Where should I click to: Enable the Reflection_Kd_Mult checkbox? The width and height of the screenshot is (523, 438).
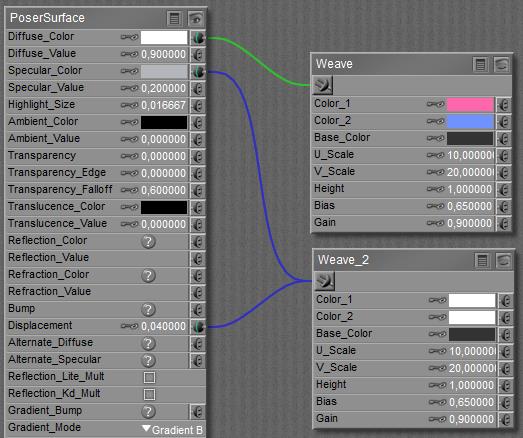point(149,395)
